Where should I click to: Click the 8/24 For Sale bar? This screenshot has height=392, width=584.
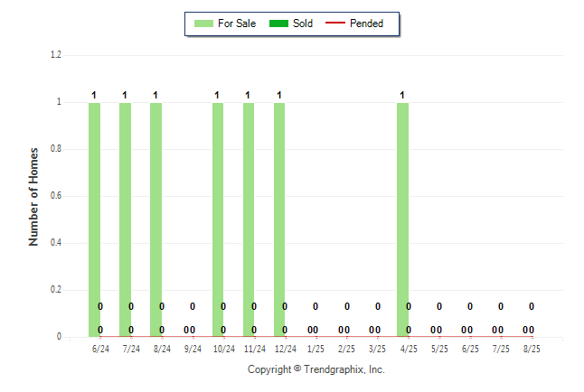click(x=156, y=219)
